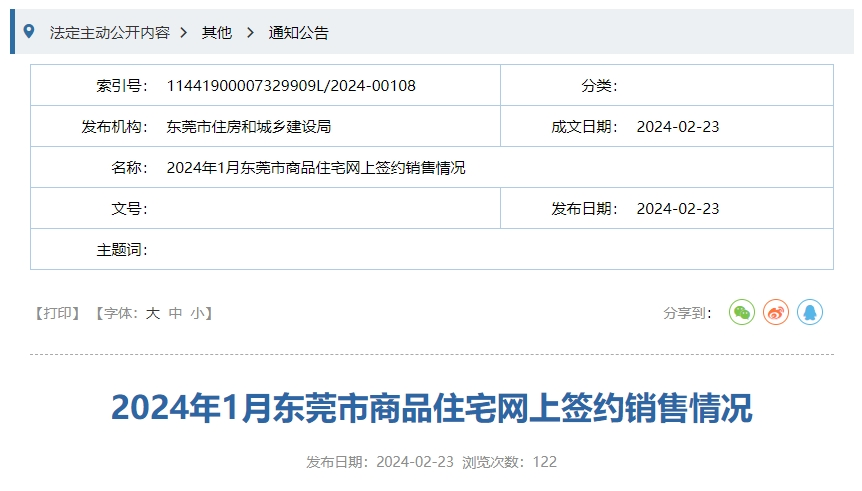Click the 索引号 label

121,86
